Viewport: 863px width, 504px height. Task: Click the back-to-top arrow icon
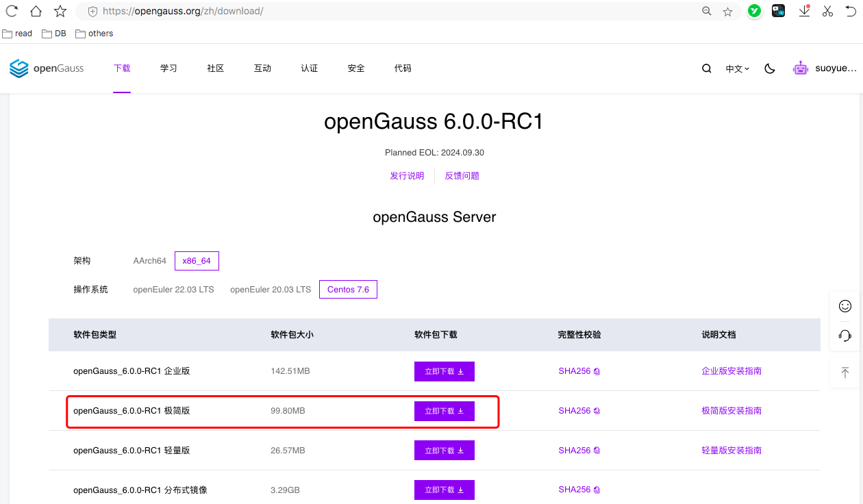(x=845, y=373)
